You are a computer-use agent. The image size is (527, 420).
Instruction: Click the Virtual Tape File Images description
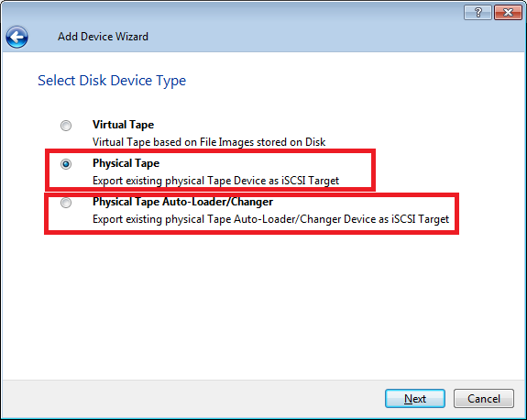pyautogui.click(x=209, y=142)
